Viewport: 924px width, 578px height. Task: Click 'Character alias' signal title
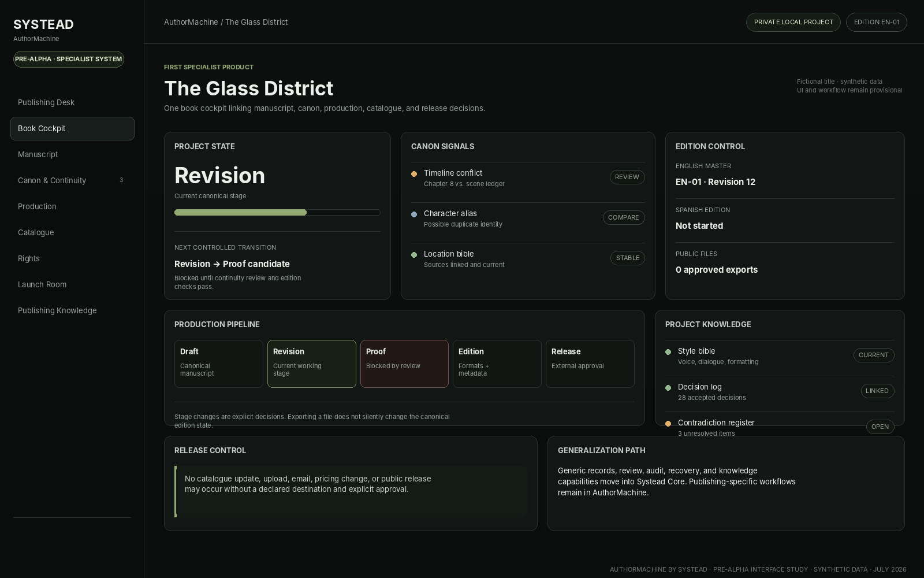coord(450,213)
